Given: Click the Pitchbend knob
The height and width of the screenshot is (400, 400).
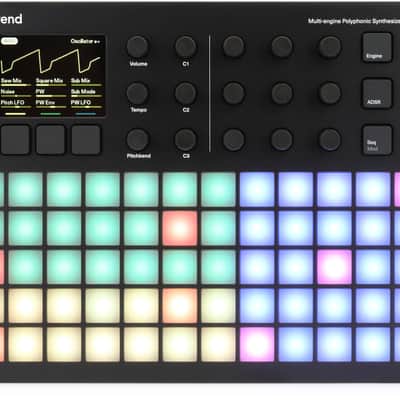Looking at the screenshot, I should (137, 140).
